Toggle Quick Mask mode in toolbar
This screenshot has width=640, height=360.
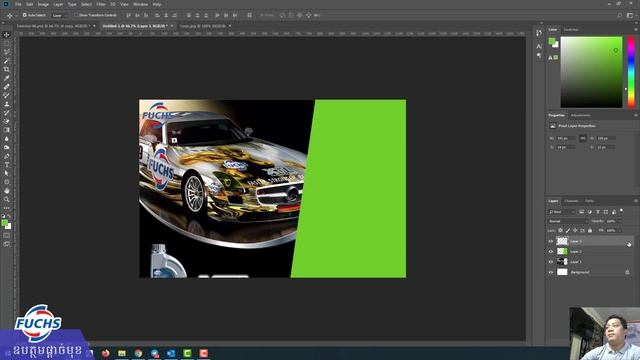[7, 236]
